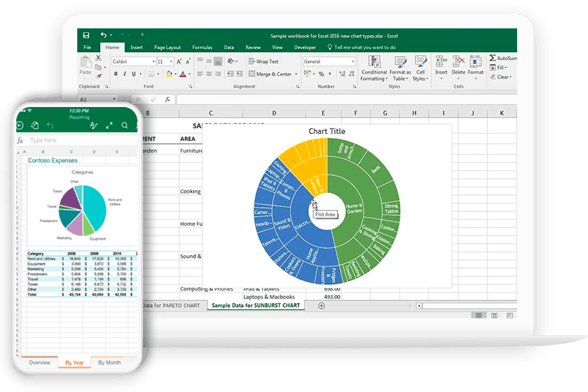Click the yellow Fill Color swatch button
The width and height of the screenshot is (588, 392).
(x=169, y=74)
